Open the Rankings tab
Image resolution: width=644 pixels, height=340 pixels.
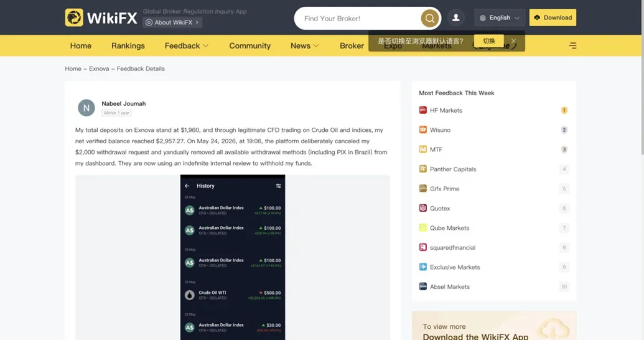tap(128, 45)
